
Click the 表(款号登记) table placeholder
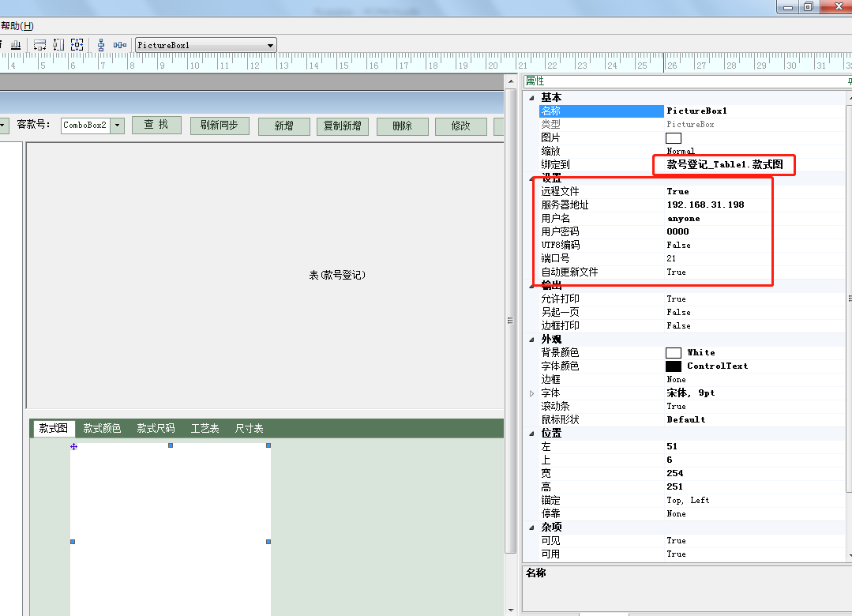(x=337, y=275)
